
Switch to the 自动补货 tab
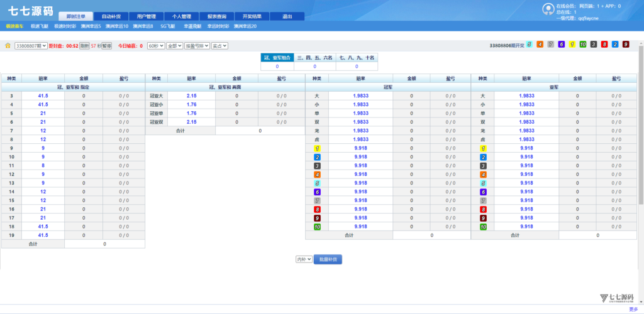click(111, 16)
